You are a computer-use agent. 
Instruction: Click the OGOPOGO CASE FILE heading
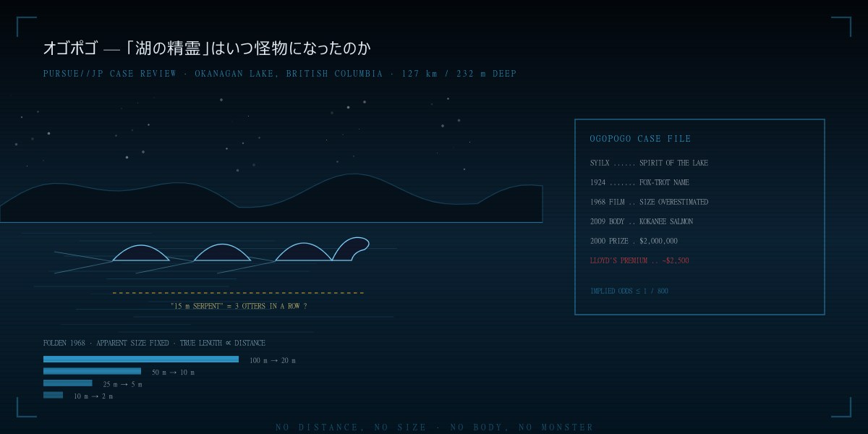(x=641, y=139)
